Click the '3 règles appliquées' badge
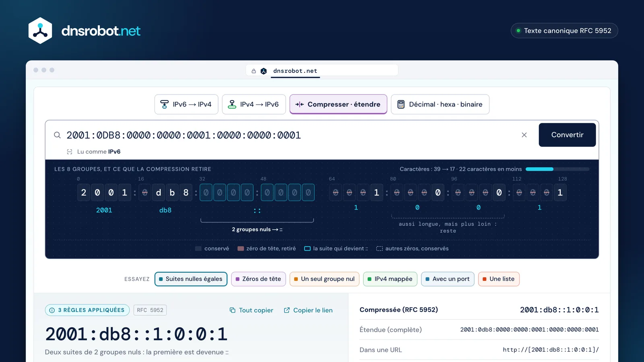The width and height of the screenshot is (644, 362). point(87,310)
